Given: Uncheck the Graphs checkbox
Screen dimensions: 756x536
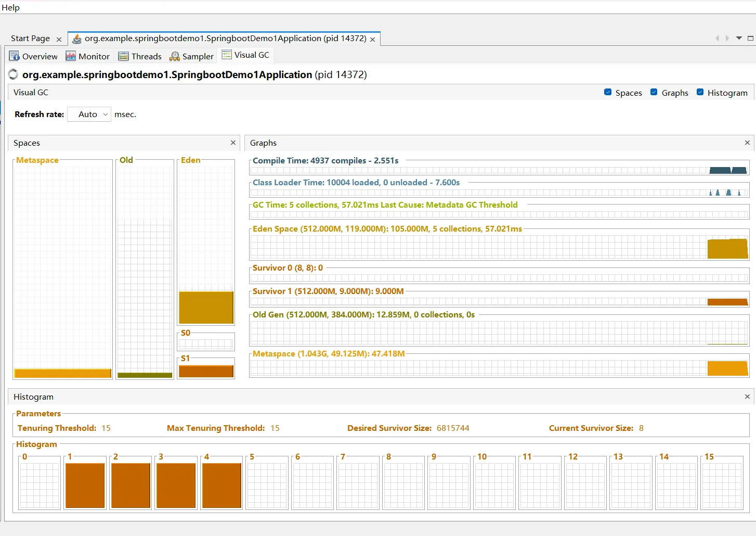Looking at the screenshot, I should (654, 92).
